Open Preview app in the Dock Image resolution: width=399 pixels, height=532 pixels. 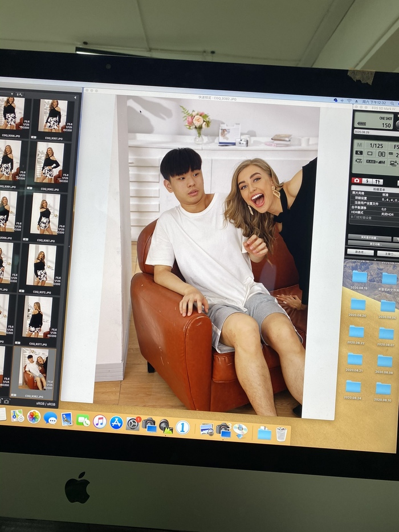tap(67, 419)
